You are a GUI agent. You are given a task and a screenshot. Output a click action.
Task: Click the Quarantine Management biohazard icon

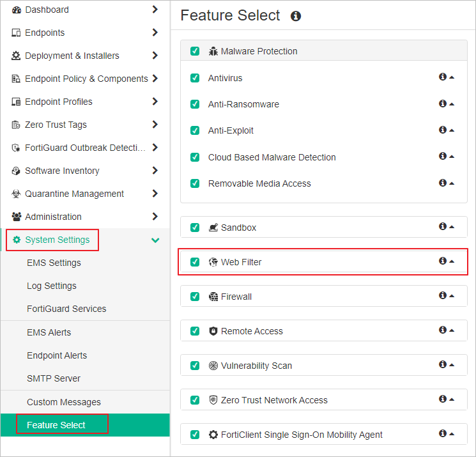click(x=16, y=194)
